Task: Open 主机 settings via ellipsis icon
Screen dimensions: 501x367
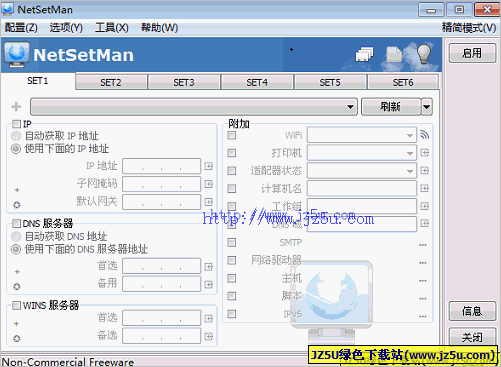Action: (423, 281)
